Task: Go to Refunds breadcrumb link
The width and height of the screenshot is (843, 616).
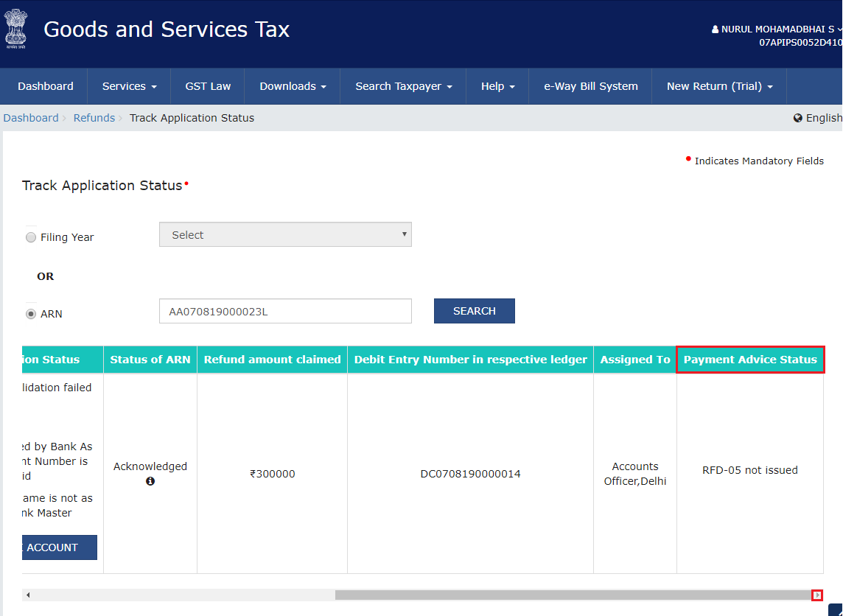Action: (94, 118)
